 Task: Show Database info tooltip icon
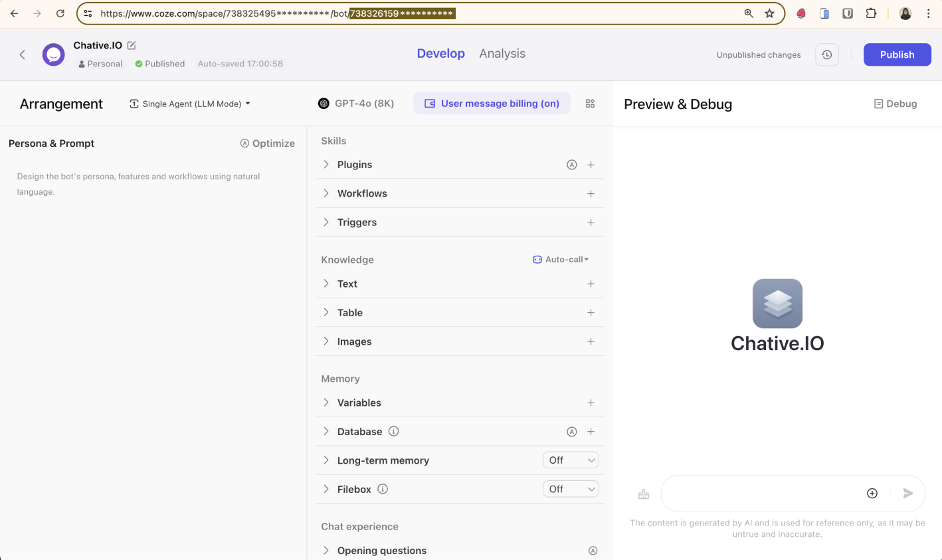tap(393, 431)
